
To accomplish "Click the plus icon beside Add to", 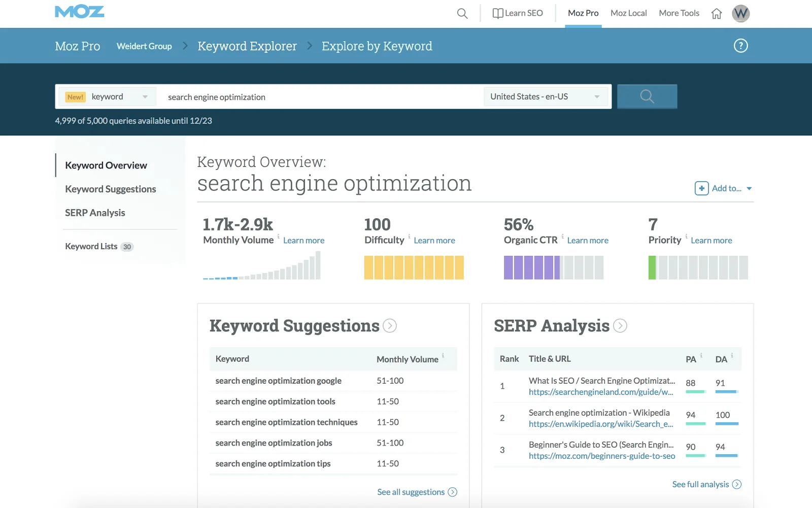I will coord(701,188).
